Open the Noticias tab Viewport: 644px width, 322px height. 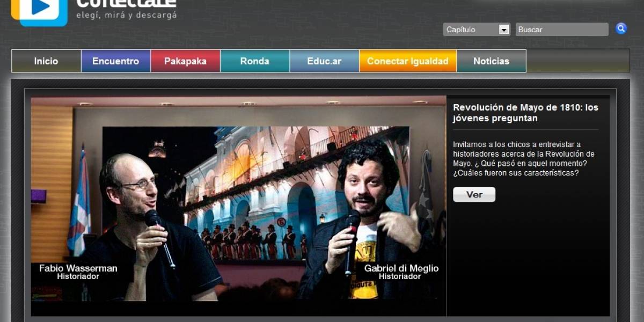tap(492, 61)
